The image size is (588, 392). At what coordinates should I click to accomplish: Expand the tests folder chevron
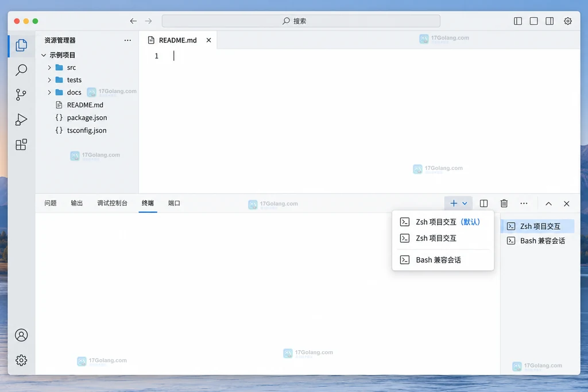[x=49, y=80]
